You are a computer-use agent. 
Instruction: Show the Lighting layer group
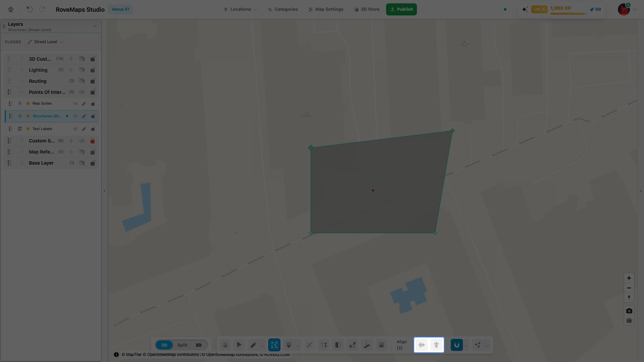tap(82, 70)
